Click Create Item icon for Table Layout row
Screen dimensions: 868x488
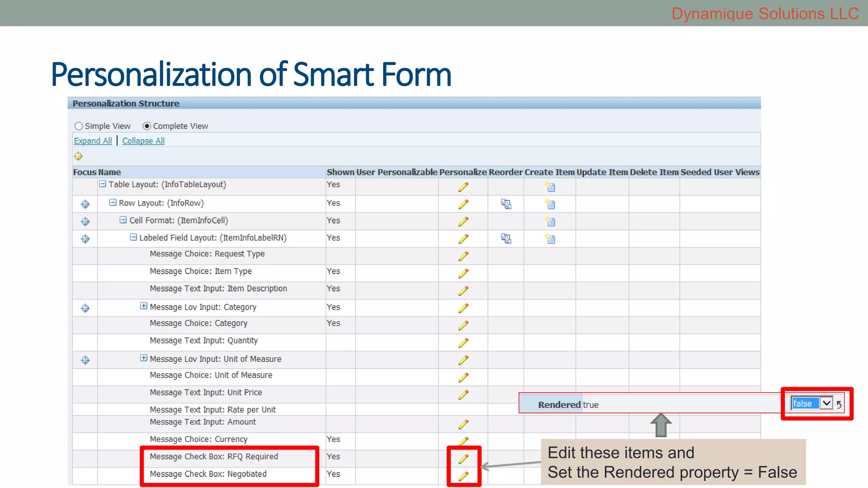(550, 187)
